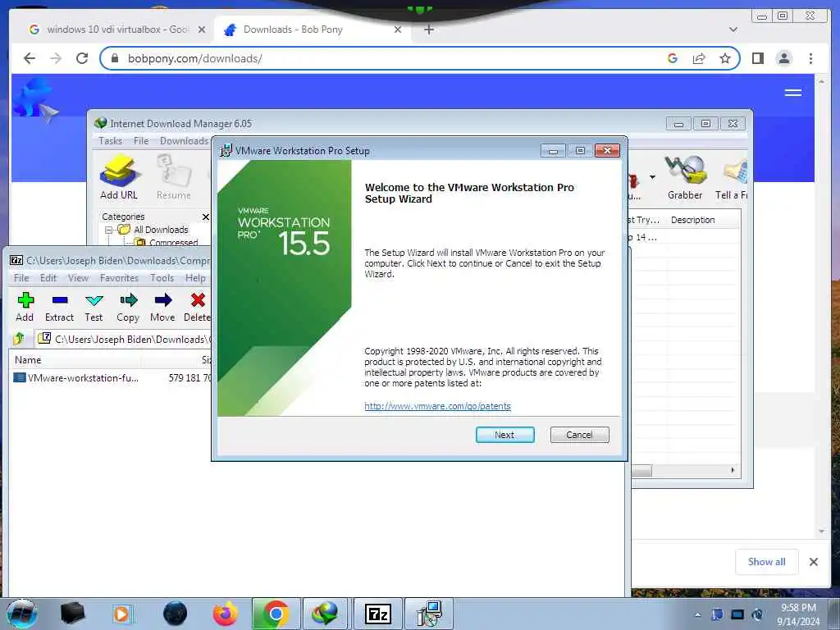Bookmark this page with star icon
The width and height of the screenshot is (840, 630).
(x=725, y=58)
